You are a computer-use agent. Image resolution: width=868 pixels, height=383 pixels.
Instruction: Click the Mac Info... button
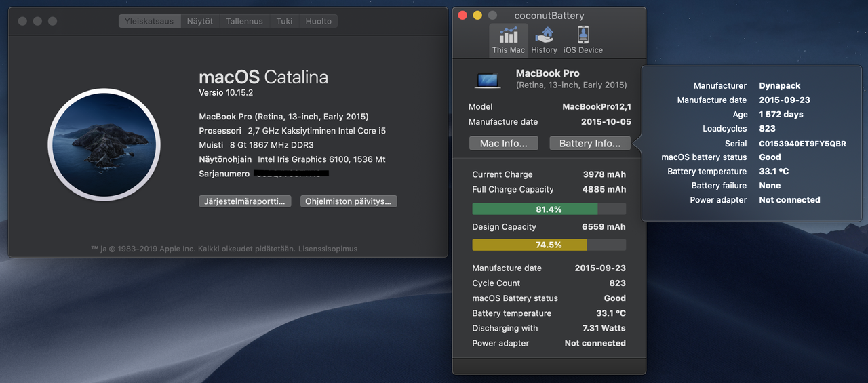504,143
